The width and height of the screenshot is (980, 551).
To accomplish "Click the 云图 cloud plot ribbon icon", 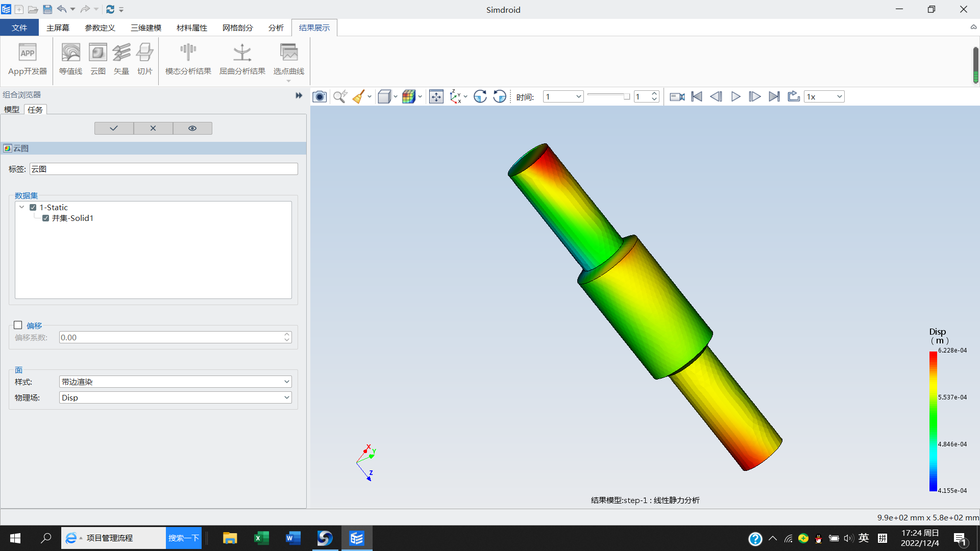I will coord(98,59).
